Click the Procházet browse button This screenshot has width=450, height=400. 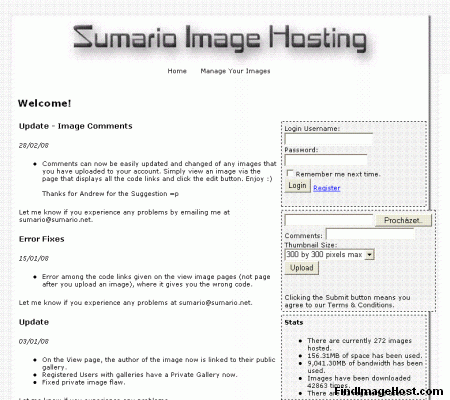(403, 220)
